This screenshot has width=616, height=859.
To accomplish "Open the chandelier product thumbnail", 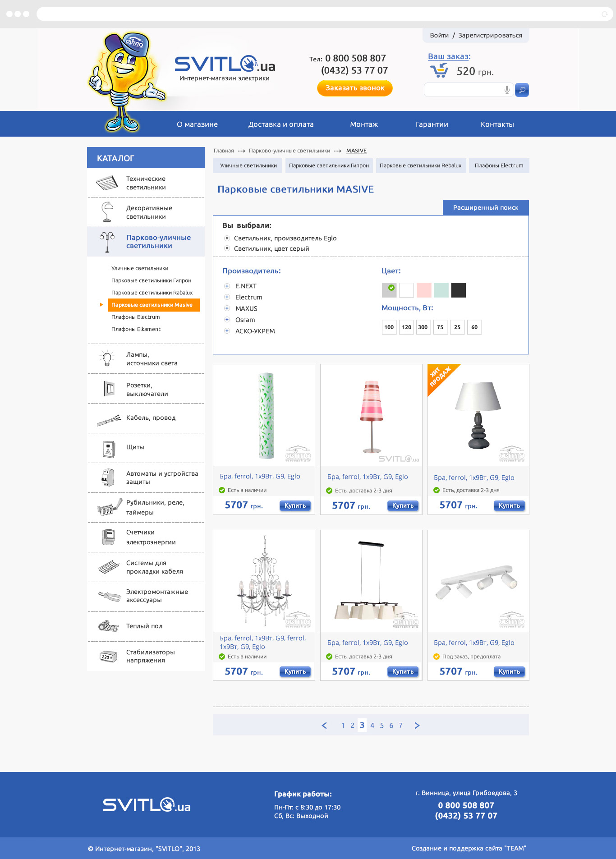I will click(264, 581).
